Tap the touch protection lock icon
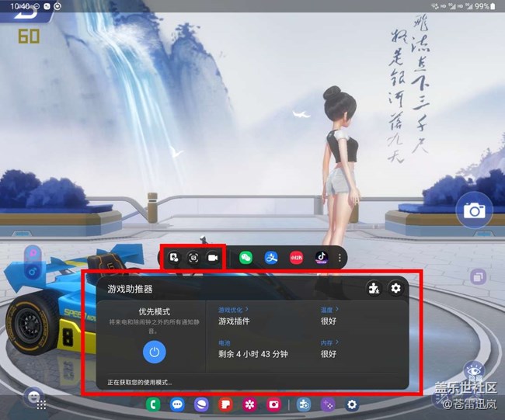Image resolution: width=505 pixels, height=420 pixels. pyautogui.click(x=175, y=258)
